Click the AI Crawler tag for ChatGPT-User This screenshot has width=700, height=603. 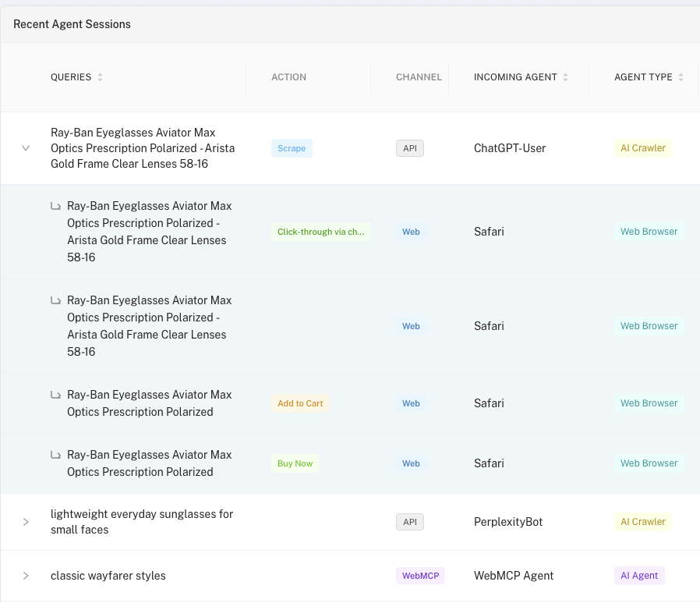pos(643,148)
